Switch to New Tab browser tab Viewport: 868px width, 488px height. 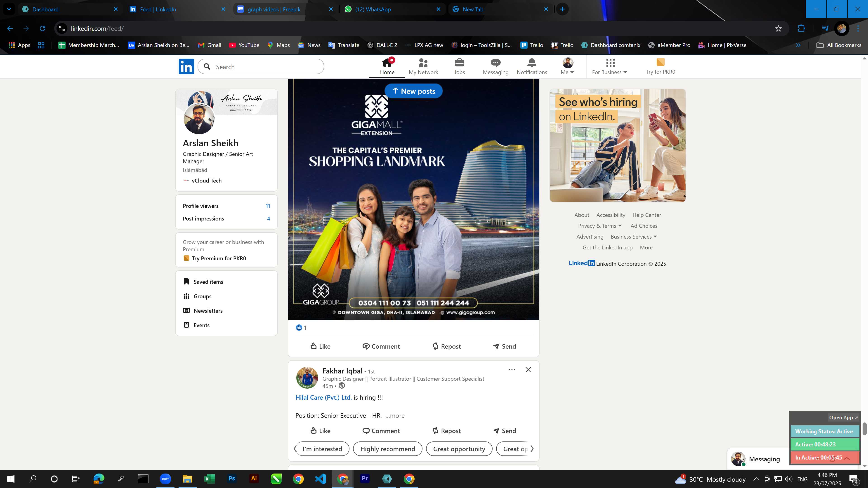pyautogui.click(x=500, y=9)
